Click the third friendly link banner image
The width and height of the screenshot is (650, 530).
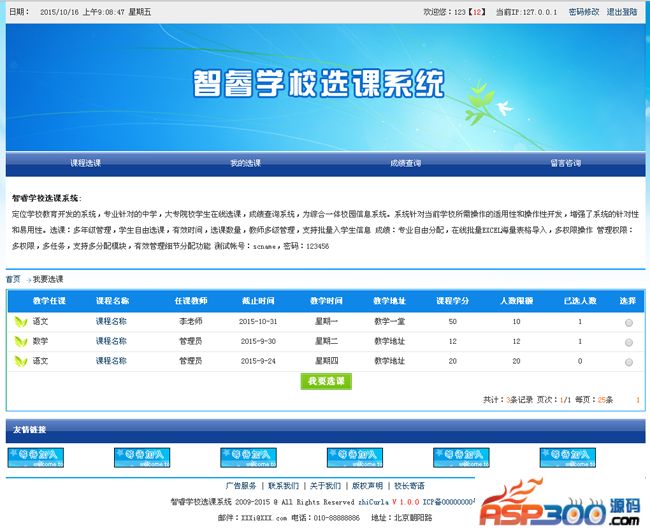[x=248, y=457]
